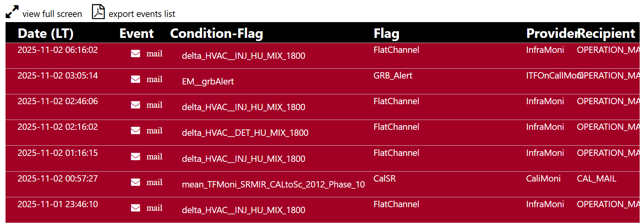Click mail envelope icon for 03:05:14 event
Image resolution: width=644 pixels, height=223 pixels.
[x=135, y=79]
